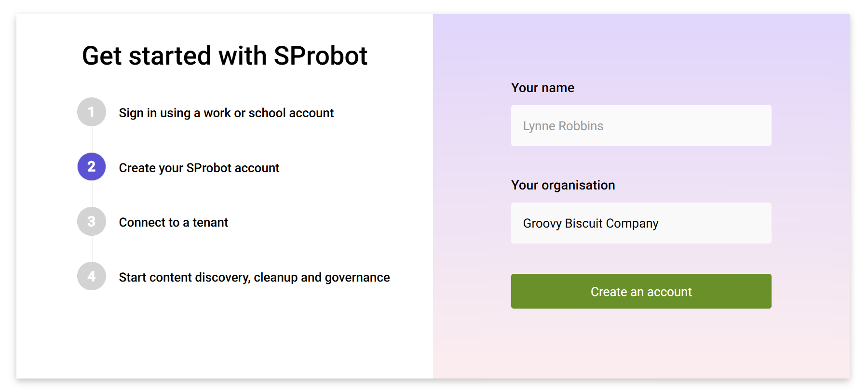Click the 'Your name' label
The image size is (868, 392).
[542, 88]
